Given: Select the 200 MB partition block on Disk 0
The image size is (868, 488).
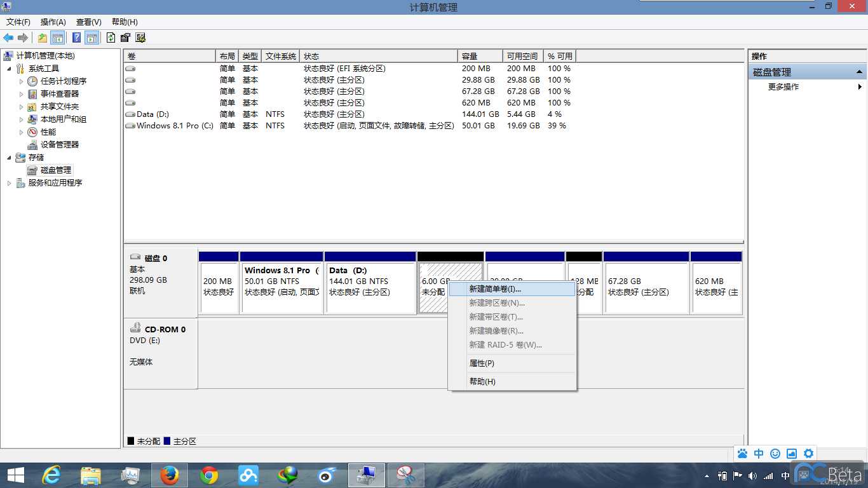Looking at the screenshot, I should [219, 283].
